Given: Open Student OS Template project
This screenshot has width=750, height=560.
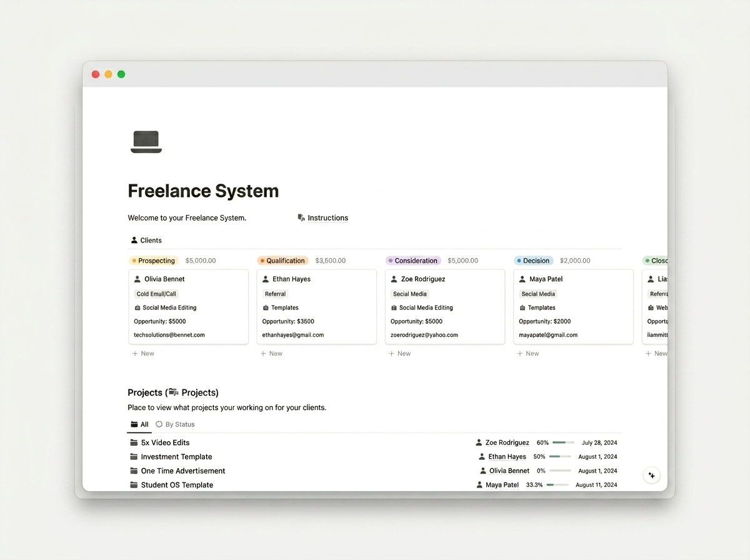Looking at the screenshot, I should click(x=177, y=485).
